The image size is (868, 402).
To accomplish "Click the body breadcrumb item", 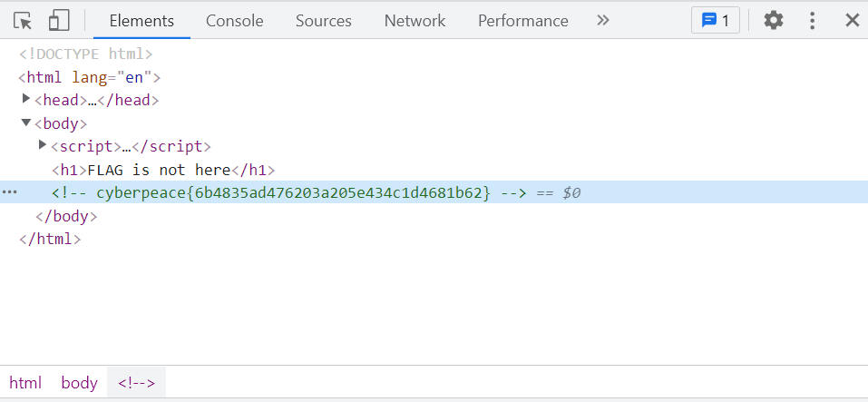I will 79,383.
